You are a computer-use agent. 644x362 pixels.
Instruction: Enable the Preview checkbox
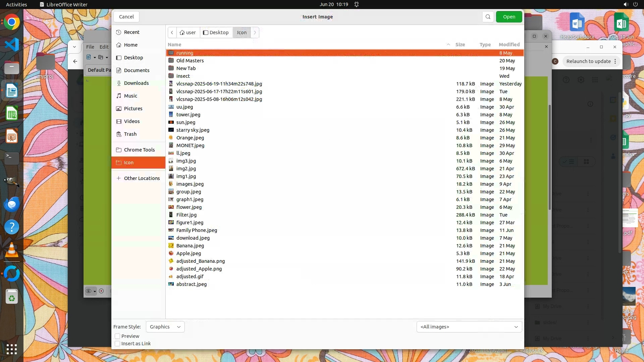click(117, 336)
